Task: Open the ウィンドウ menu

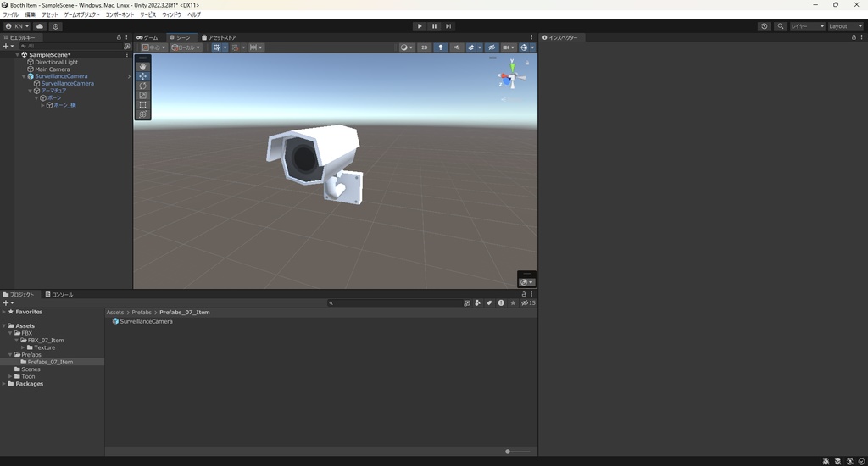Action: [x=171, y=14]
